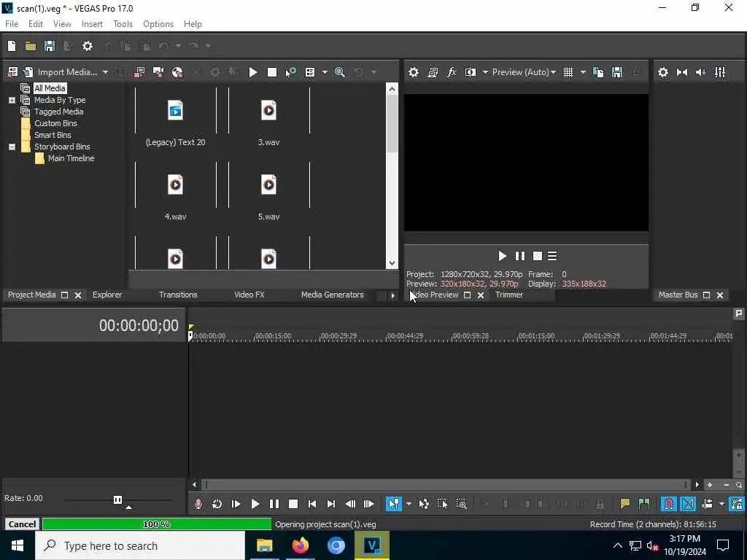This screenshot has height=560, width=747.
Task: Pause from the Video Preview controls
Action: click(x=519, y=256)
